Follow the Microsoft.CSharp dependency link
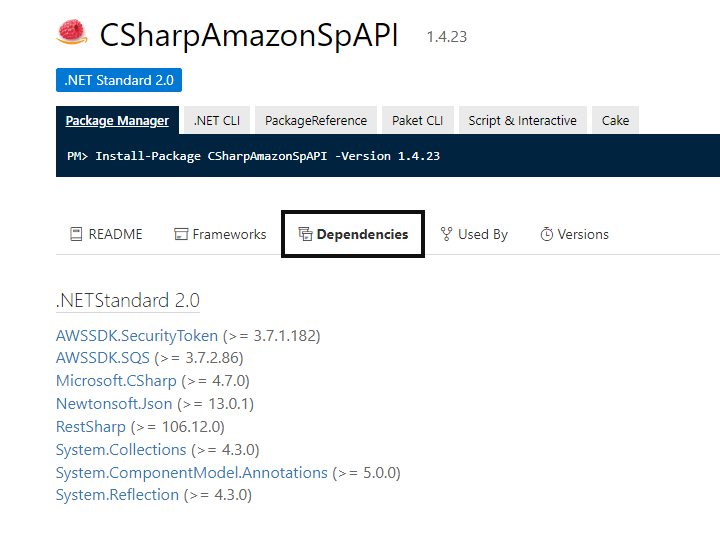Viewport: 720px width, 542px height. (x=116, y=380)
